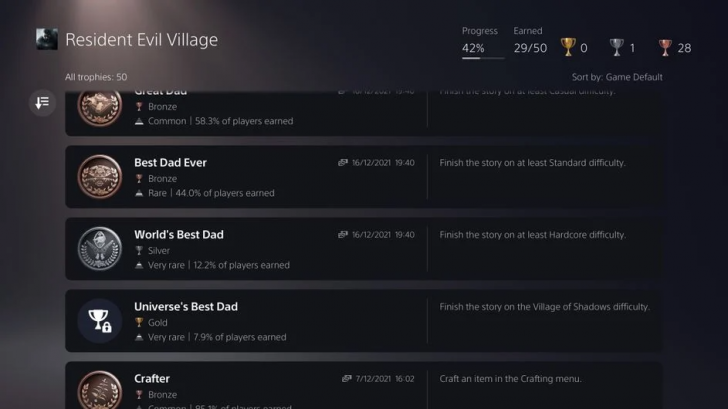728x409 pixels.
Task: Select the Best Dad Ever bronze trophy icon
Action: pos(100,177)
